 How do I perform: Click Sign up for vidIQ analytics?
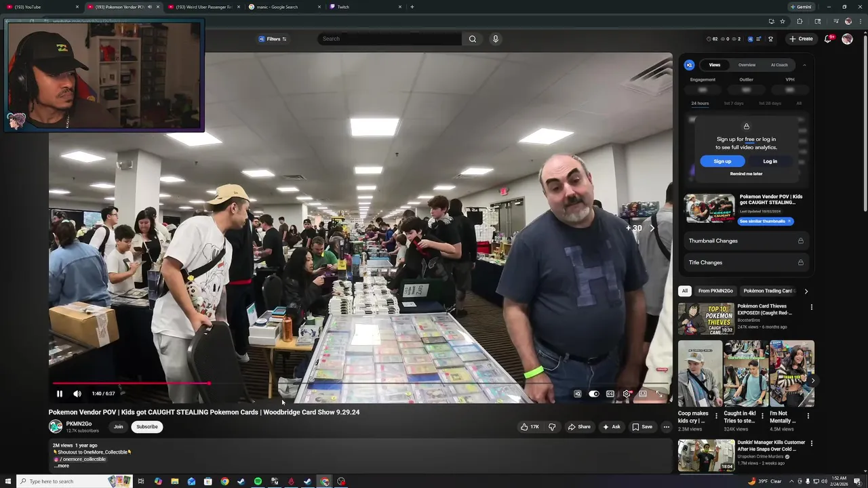[722, 161]
